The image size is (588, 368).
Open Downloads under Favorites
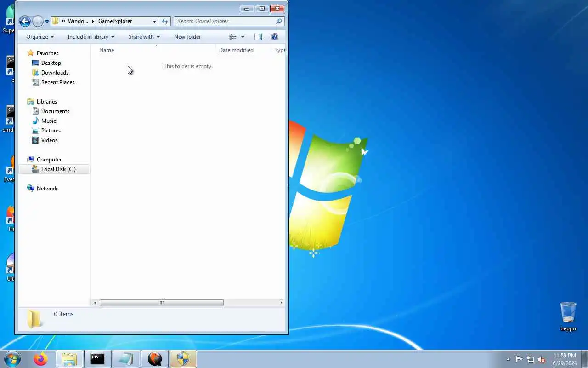pos(55,73)
